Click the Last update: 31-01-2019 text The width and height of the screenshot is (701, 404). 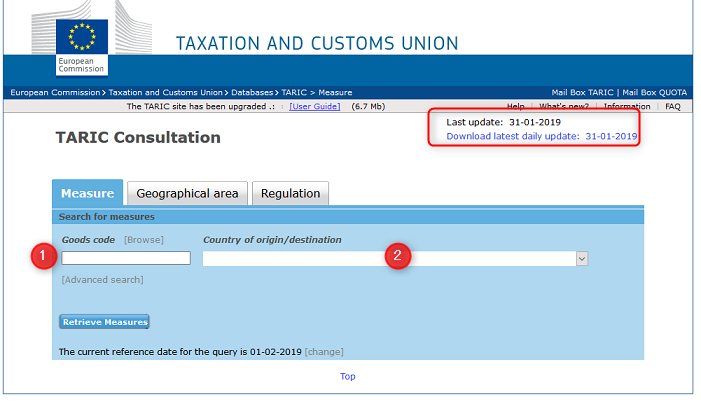[503, 122]
